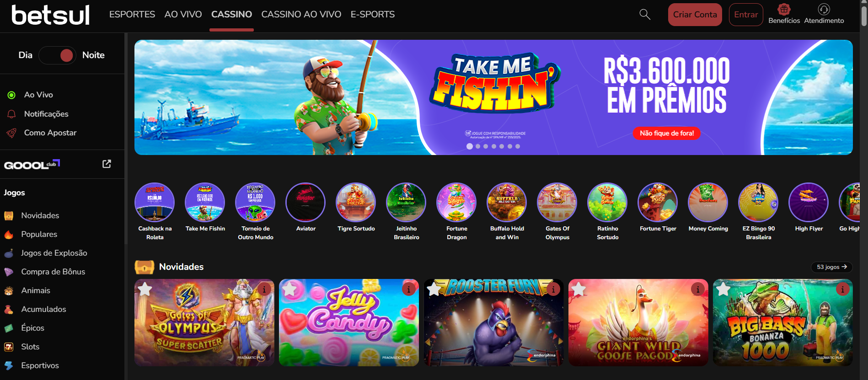Open the Atendimento headset icon
Image resolution: width=868 pixels, height=380 pixels.
coord(824,9)
